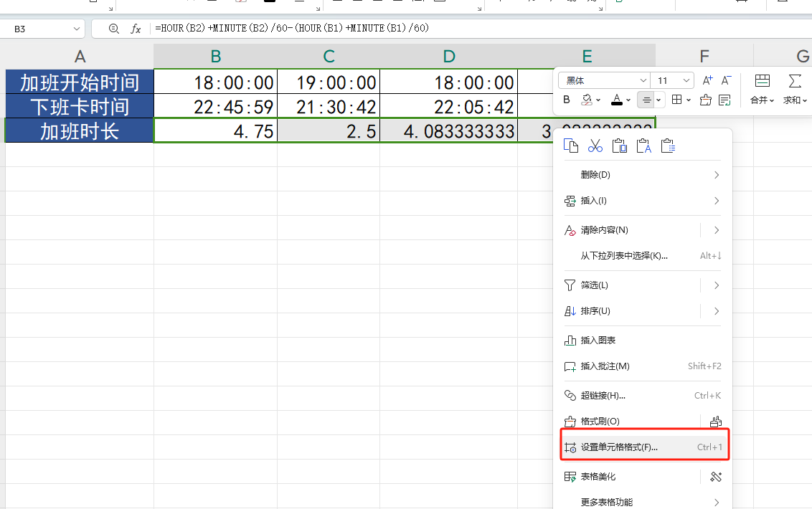The image size is (812, 509).
Task: Select column D header
Action: click(448, 56)
